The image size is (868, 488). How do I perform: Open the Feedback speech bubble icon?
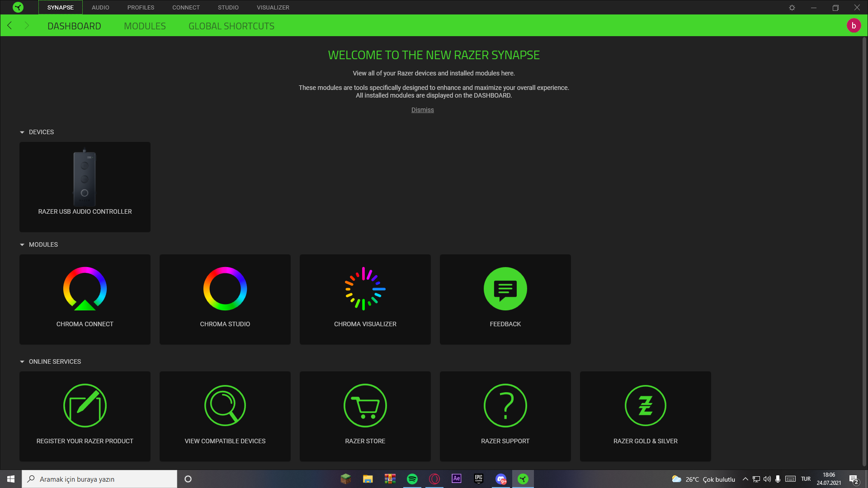[505, 289]
